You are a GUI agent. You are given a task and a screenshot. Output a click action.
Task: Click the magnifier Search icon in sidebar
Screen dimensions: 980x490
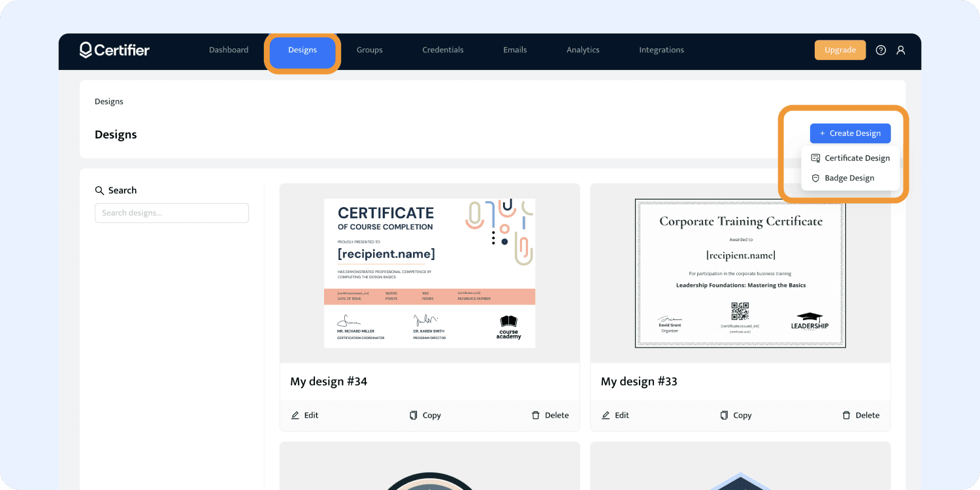click(x=100, y=191)
